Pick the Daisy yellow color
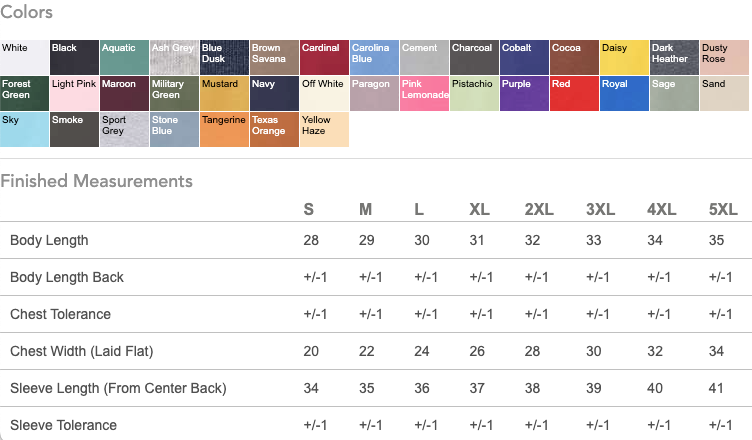752x440 pixels. click(624, 57)
